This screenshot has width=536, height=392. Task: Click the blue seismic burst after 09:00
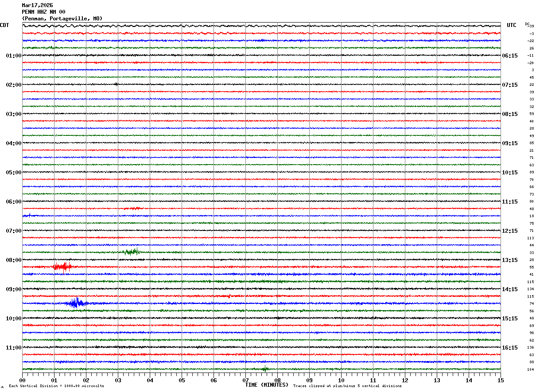[76, 303]
